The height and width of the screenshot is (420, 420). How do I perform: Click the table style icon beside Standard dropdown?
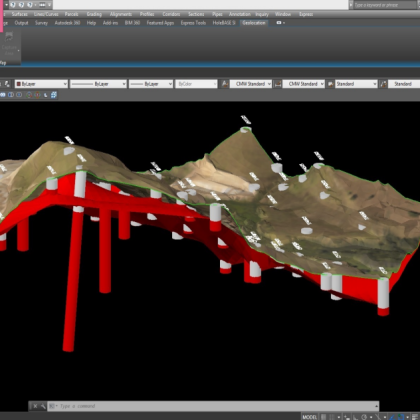pyautogui.click(x=330, y=84)
